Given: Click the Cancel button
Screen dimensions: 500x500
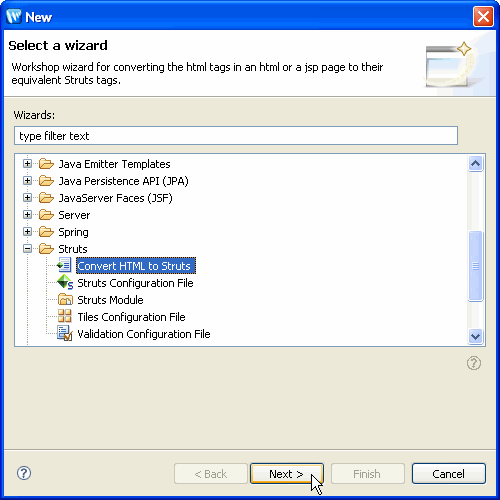Looking at the screenshot, I should point(449,473).
